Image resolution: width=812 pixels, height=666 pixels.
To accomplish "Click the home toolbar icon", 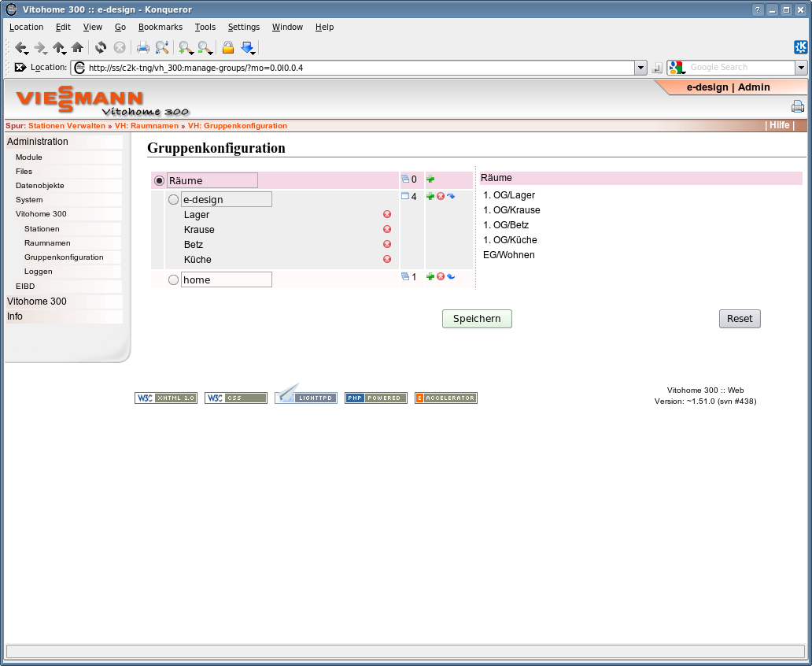I will coord(77,48).
